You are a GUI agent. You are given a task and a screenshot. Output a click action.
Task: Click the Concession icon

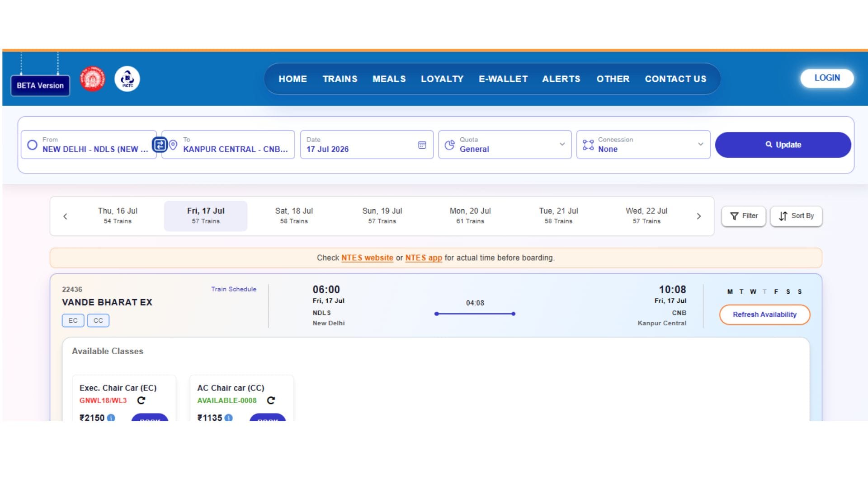pos(588,145)
